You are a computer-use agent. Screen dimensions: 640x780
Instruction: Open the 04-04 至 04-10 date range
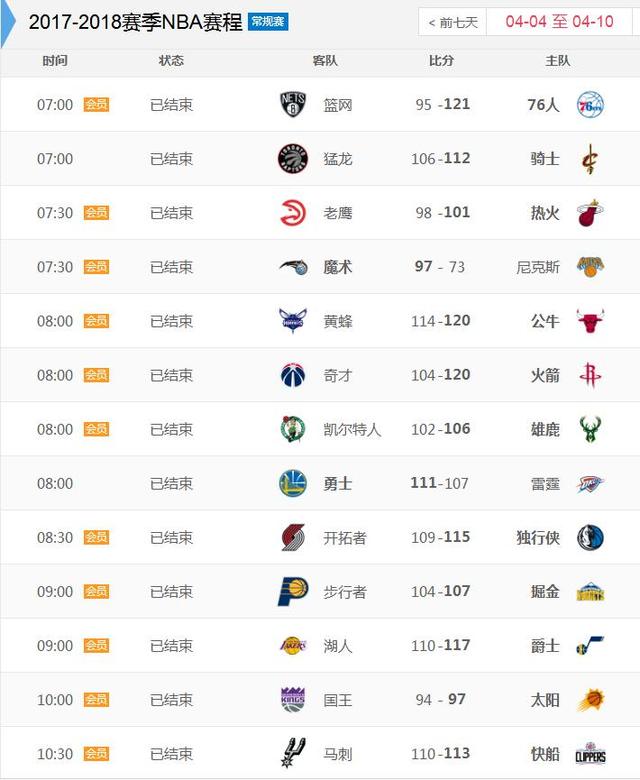coord(559,22)
